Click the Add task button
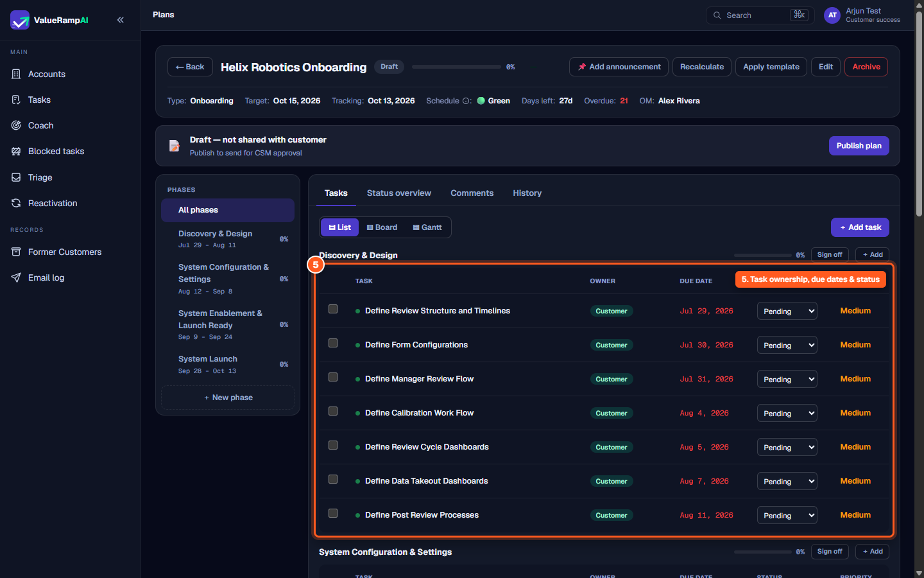 click(x=860, y=227)
